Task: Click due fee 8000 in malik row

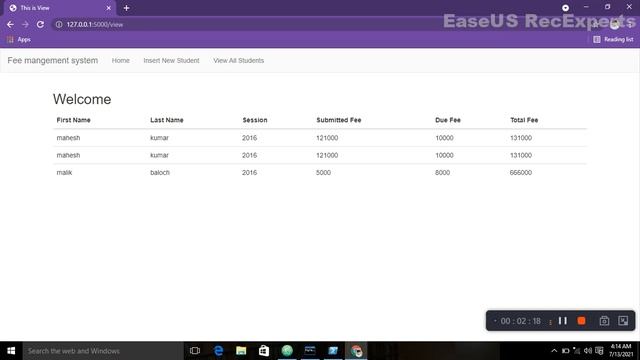Action: point(442,173)
